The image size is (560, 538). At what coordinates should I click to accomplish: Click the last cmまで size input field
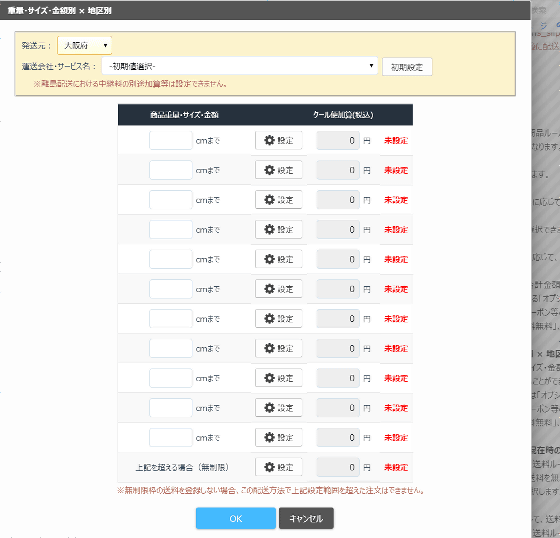[x=171, y=437]
